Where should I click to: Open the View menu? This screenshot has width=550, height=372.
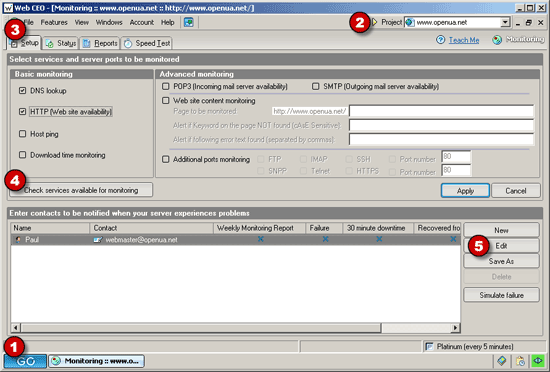(x=81, y=22)
